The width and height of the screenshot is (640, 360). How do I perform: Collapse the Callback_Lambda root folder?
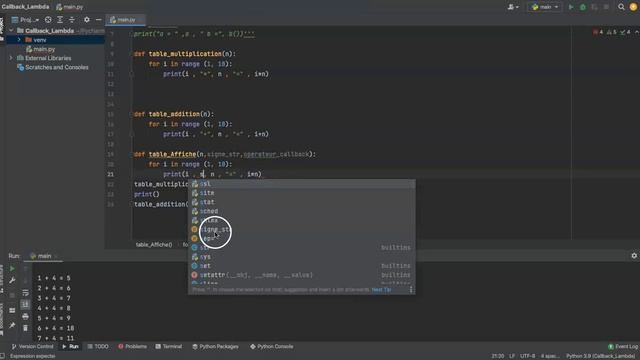tap(11, 31)
